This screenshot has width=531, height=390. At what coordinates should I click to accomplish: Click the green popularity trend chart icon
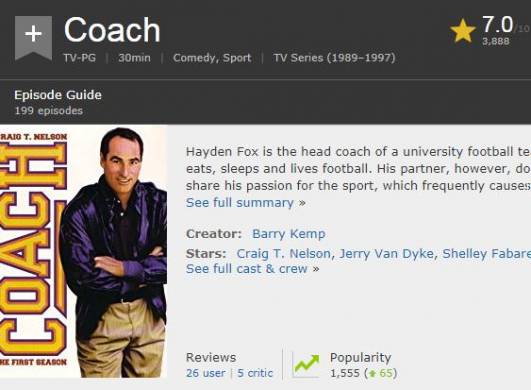(x=306, y=365)
